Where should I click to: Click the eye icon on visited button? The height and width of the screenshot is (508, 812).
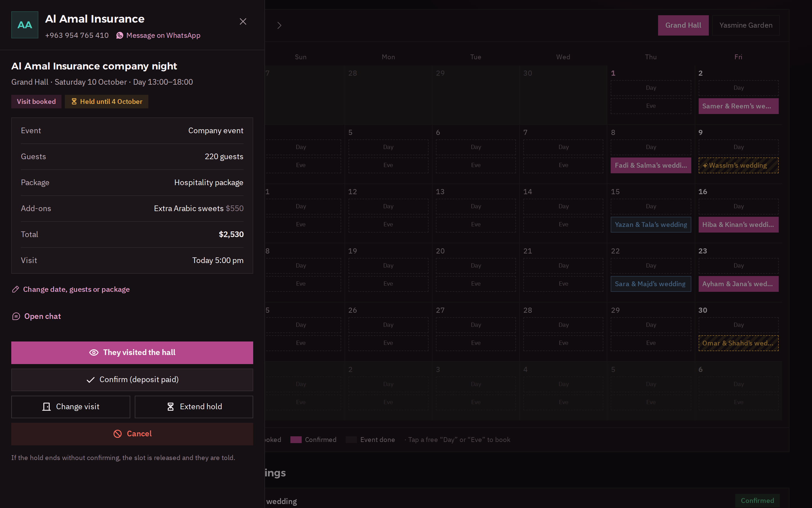[94, 352]
